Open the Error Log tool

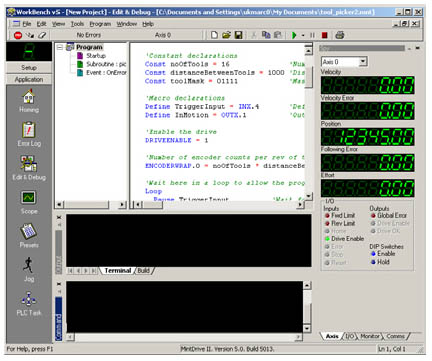(29, 135)
